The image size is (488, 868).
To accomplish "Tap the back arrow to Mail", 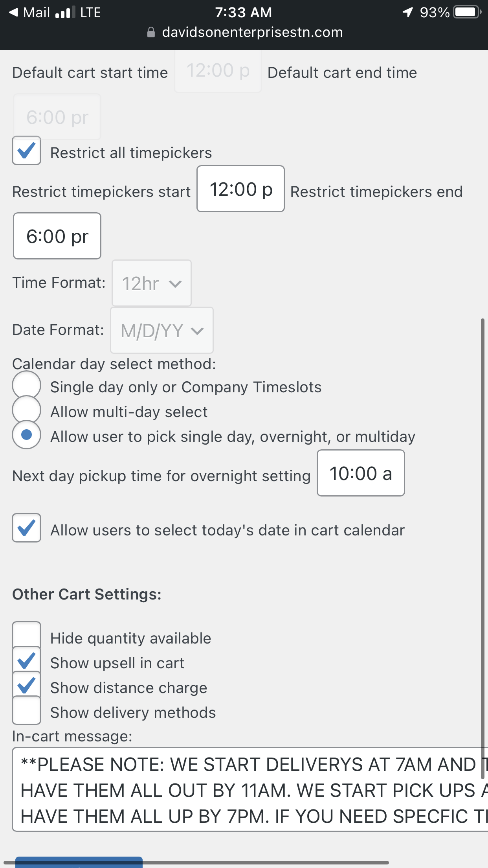I will 14,13.
